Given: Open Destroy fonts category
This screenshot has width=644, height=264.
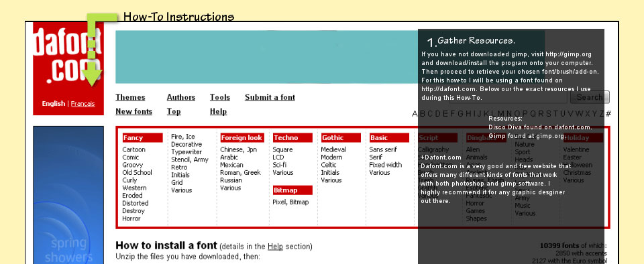Looking at the screenshot, I should [x=133, y=211].
